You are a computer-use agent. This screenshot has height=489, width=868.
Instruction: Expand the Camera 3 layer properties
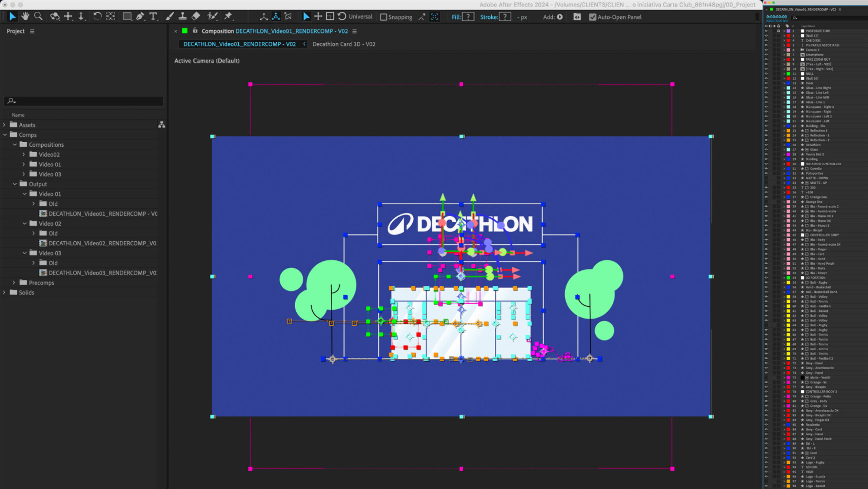coord(784,50)
